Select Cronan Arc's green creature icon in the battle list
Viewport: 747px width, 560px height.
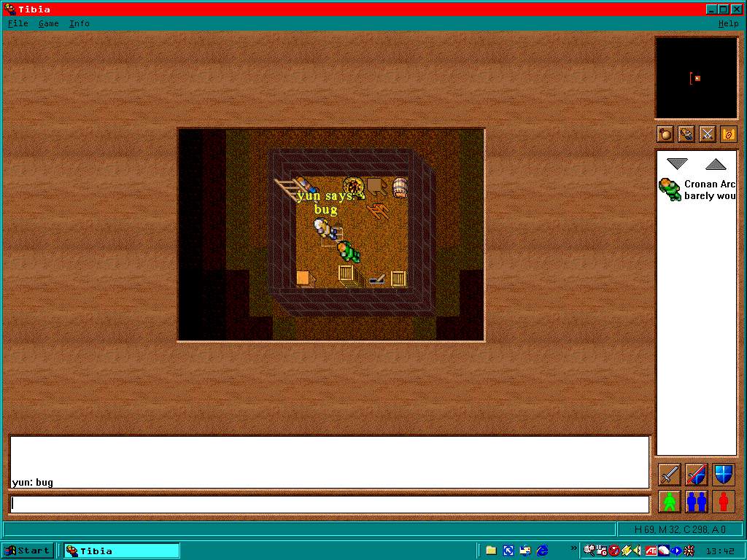coord(670,190)
